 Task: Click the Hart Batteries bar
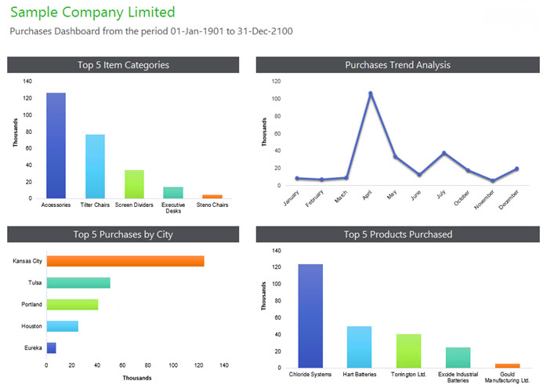[x=359, y=347]
